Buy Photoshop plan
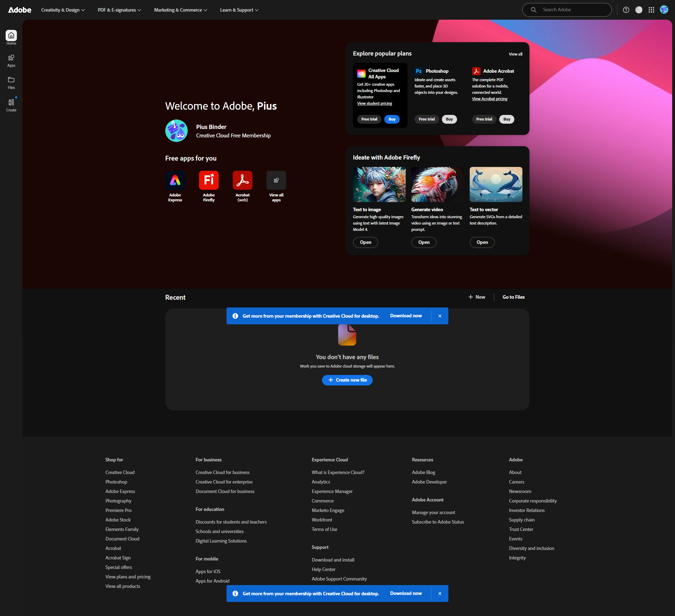 click(x=449, y=119)
